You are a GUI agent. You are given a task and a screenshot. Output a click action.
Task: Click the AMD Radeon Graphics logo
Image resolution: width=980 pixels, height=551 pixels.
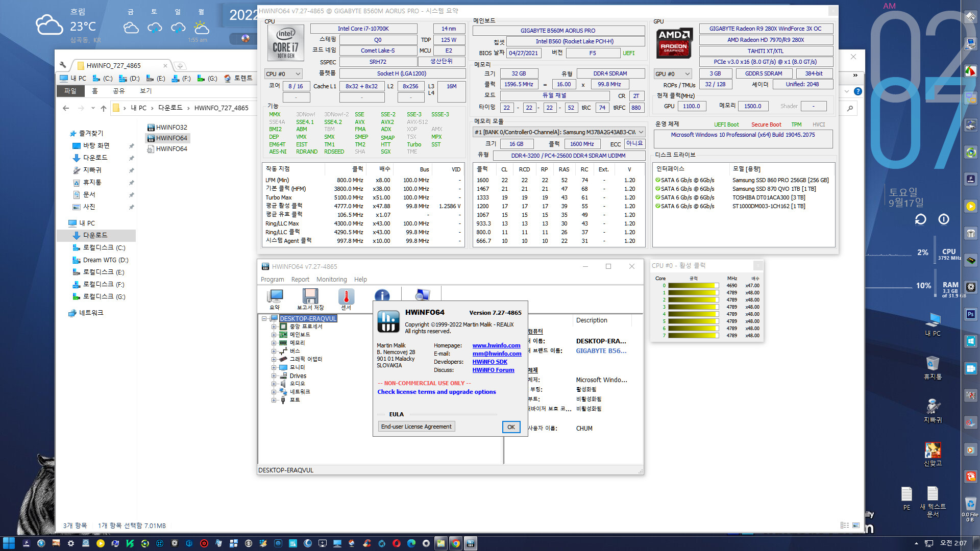[x=674, y=43]
